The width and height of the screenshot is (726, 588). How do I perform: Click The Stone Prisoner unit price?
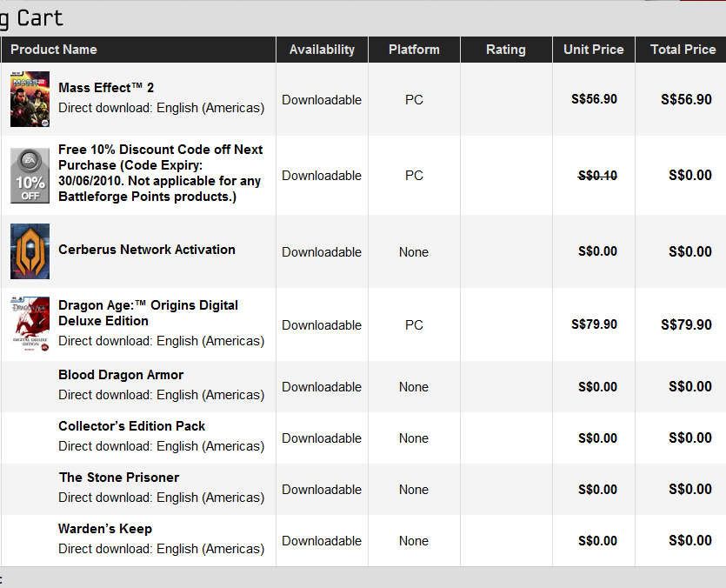[597, 490]
